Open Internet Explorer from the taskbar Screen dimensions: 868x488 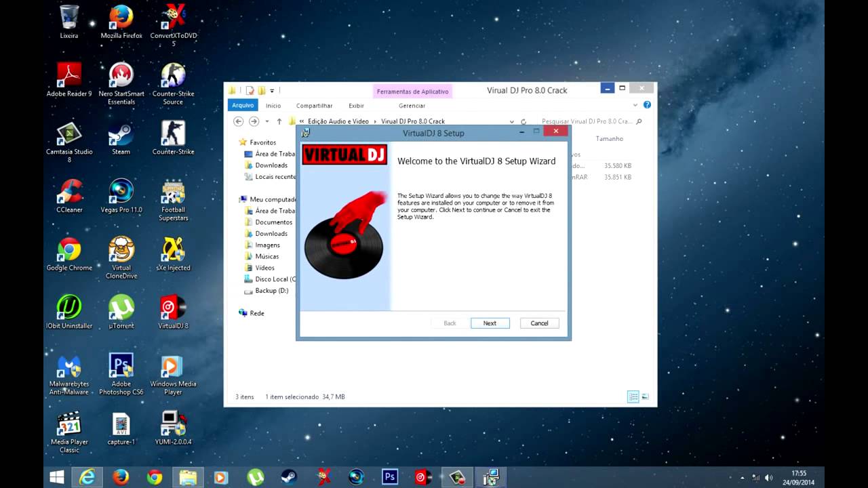[x=87, y=477]
